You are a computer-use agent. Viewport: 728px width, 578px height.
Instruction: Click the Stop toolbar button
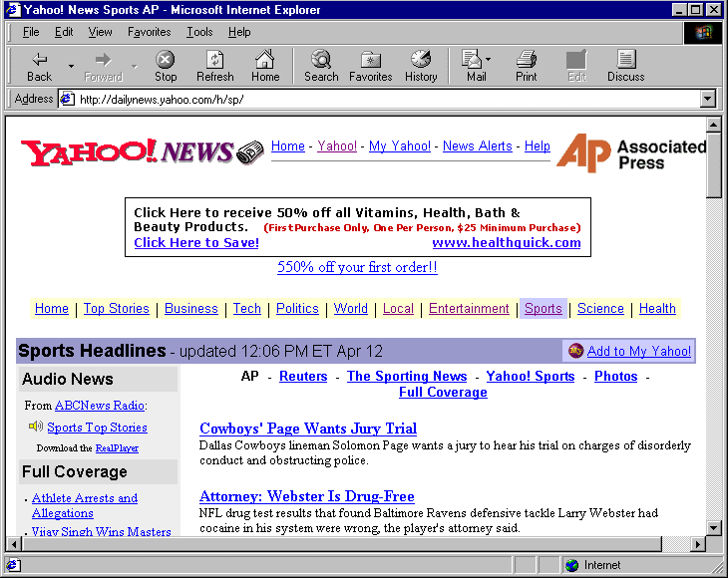click(166, 67)
